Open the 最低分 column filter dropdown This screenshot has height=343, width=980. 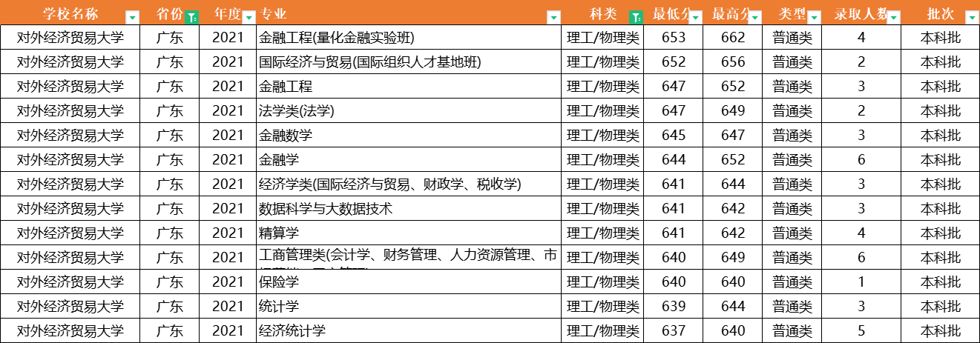695,17
